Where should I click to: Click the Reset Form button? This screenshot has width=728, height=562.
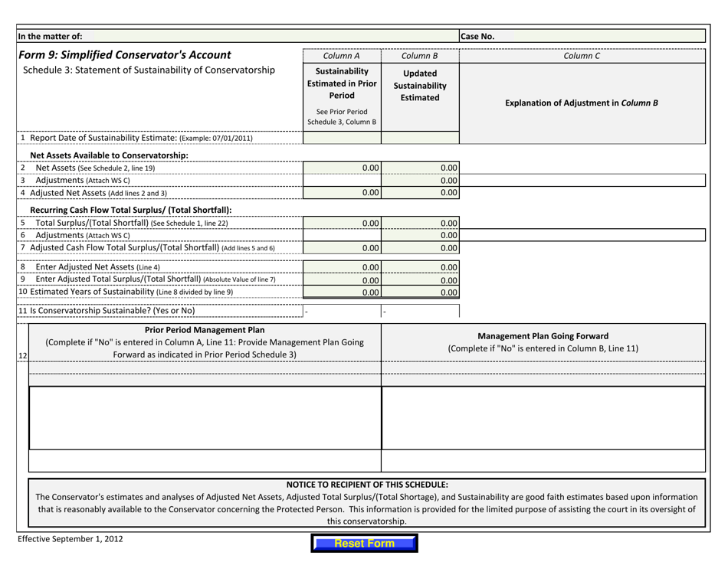pos(363,543)
